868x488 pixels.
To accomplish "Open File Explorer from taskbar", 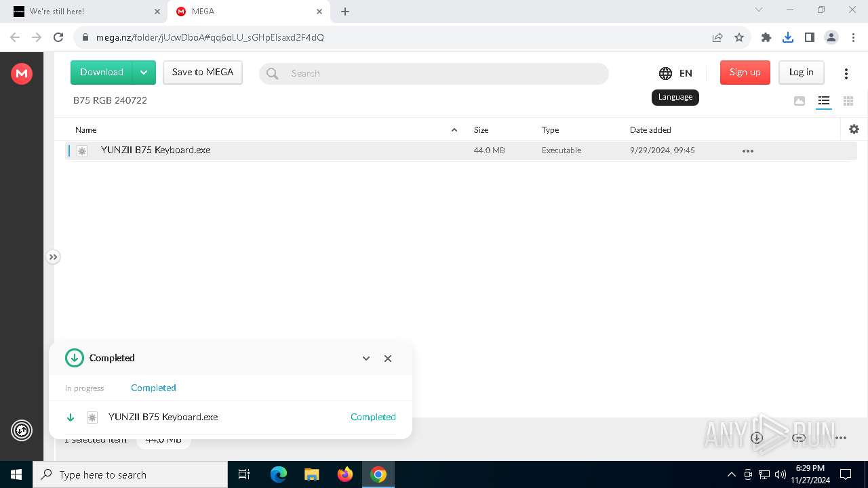I will (x=312, y=474).
